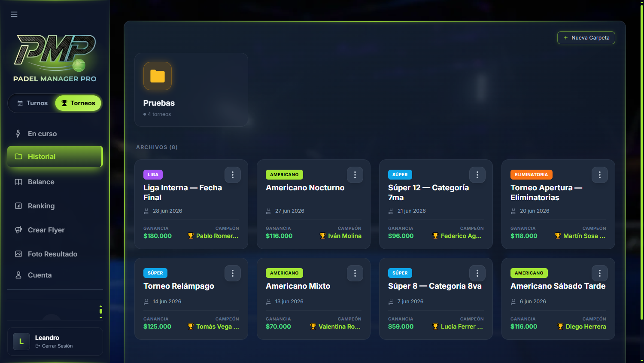
Task: Open the Torneo Relámpago tournament card
Action: pos(191,299)
